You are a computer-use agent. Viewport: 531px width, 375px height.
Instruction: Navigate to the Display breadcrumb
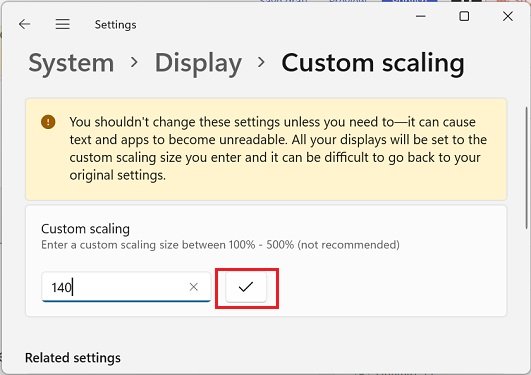[198, 63]
